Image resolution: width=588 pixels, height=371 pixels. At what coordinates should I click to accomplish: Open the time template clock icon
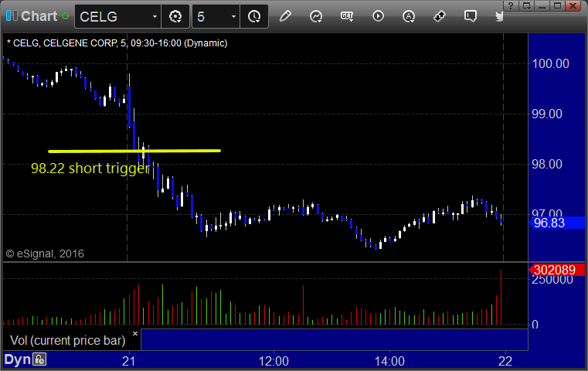pyautogui.click(x=254, y=16)
